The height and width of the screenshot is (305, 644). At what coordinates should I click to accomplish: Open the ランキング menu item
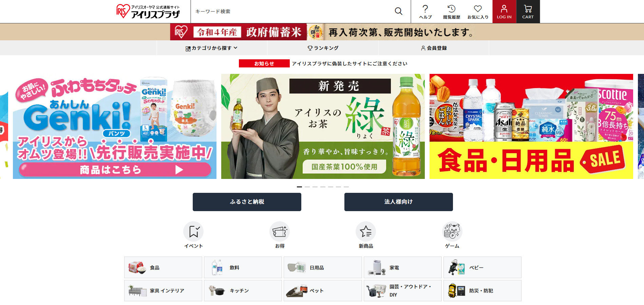click(x=323, y=48)
